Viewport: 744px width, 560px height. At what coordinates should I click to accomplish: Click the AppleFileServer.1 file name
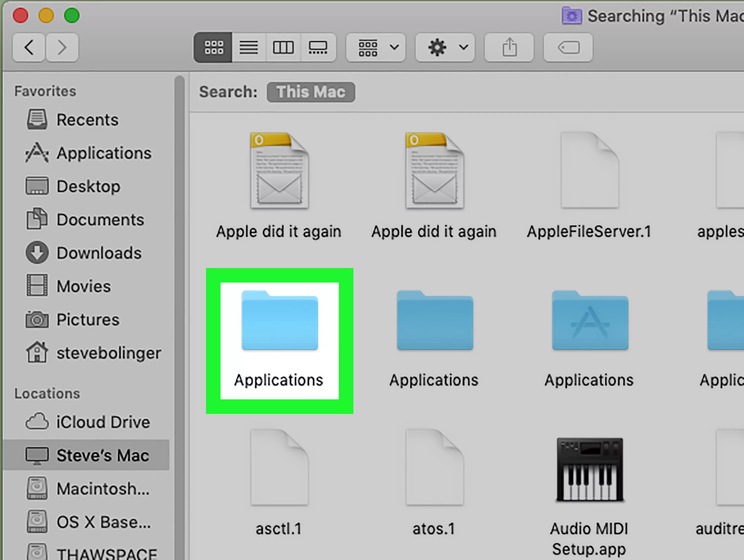click(589, 232)
